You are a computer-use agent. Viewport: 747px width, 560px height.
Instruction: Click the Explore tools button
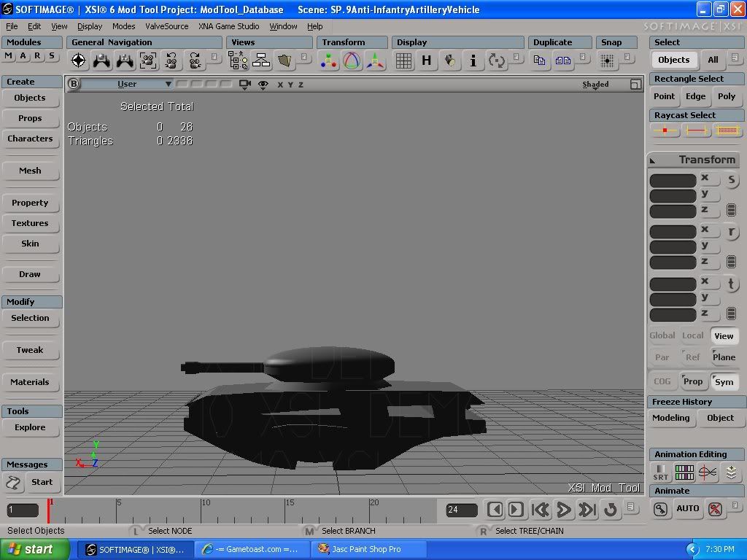30,427
